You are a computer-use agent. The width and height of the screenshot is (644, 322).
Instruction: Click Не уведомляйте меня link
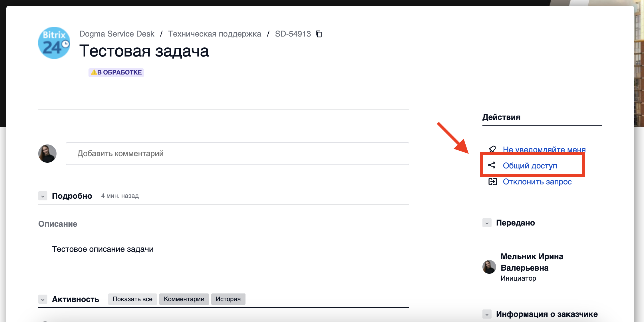click(544, 149)
